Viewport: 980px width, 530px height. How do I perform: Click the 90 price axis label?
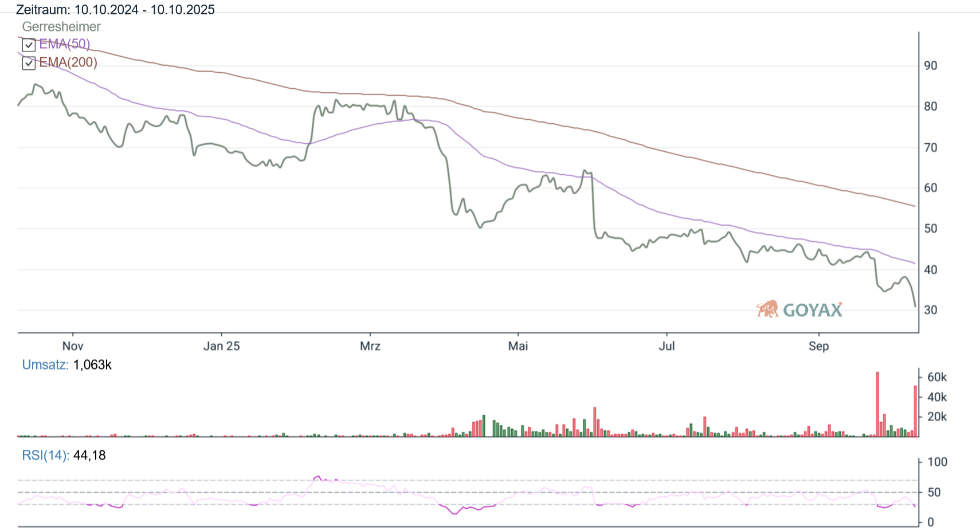931,66
